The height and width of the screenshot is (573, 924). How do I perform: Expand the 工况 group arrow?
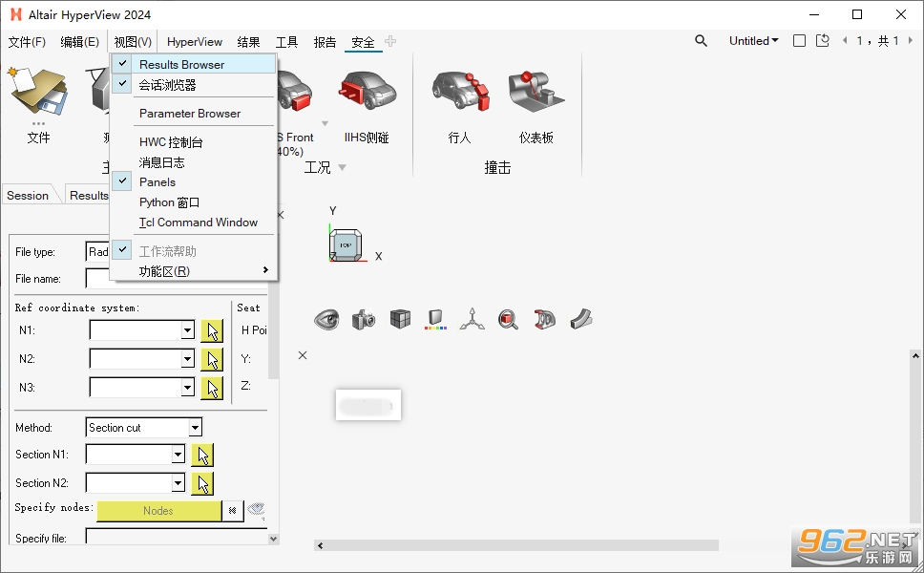343,168
